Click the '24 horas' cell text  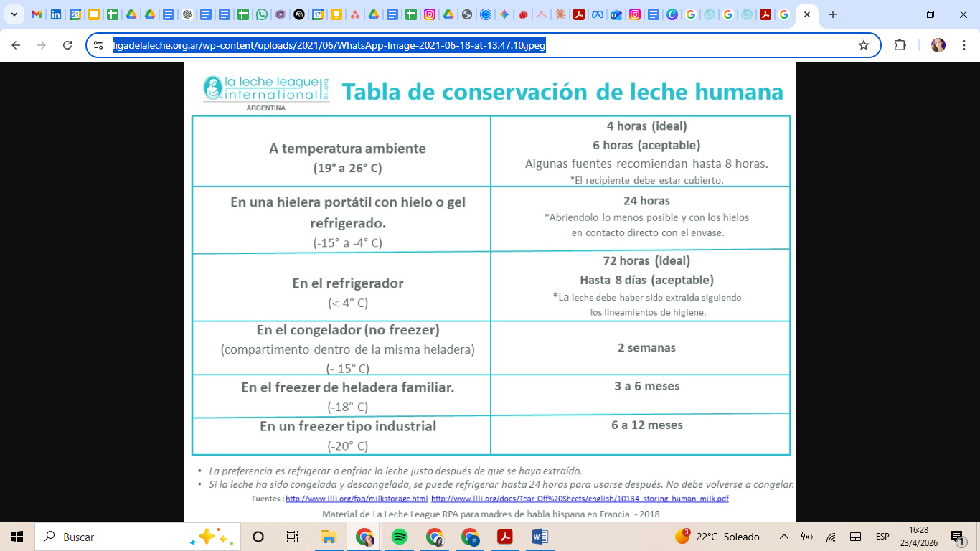coord(646,201)
